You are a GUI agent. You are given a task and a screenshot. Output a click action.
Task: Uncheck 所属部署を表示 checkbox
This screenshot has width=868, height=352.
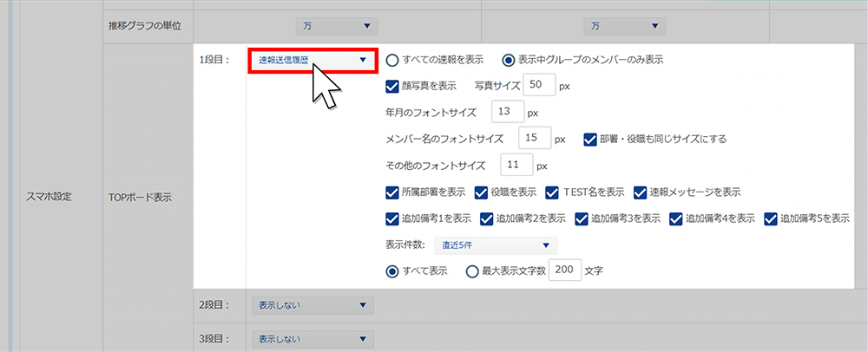tap(391, 192)
